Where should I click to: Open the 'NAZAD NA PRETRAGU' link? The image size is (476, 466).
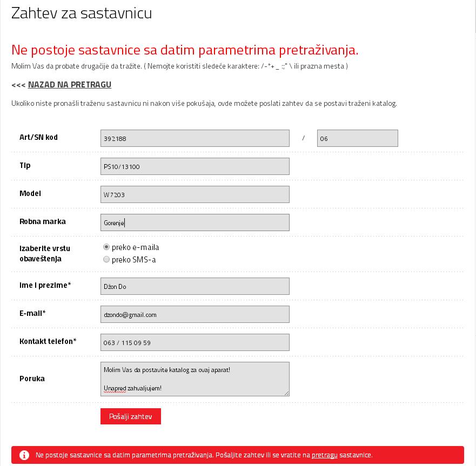[70, 85]
